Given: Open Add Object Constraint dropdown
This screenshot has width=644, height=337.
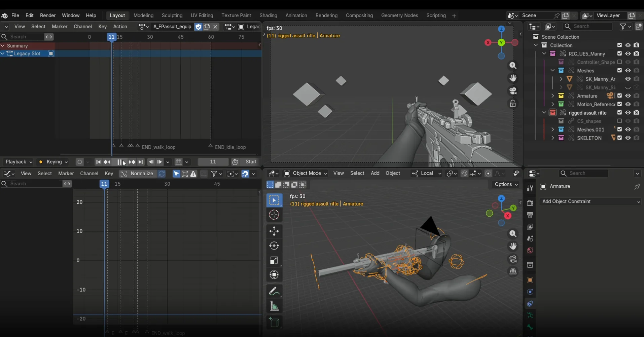Looking at the screenshot, I should point(591,201).
